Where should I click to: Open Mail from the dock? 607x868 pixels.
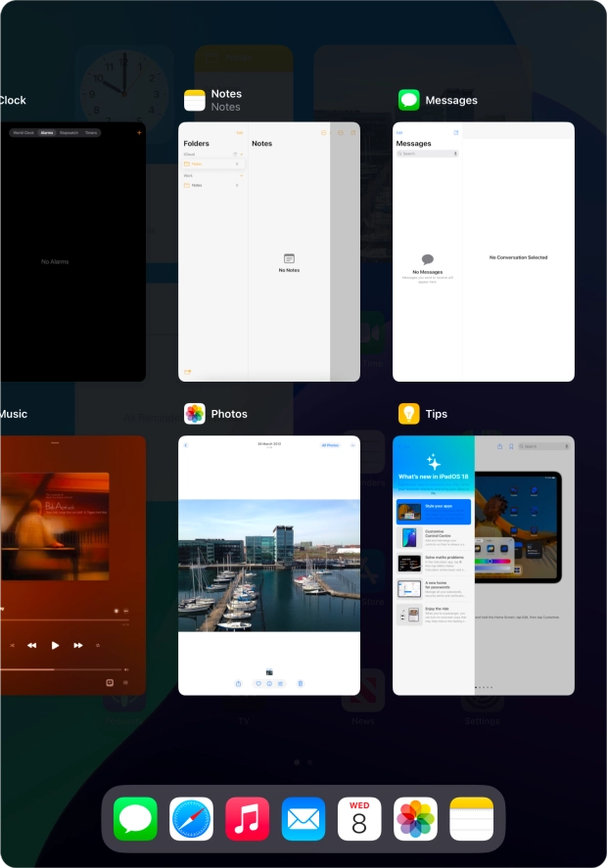303,818
